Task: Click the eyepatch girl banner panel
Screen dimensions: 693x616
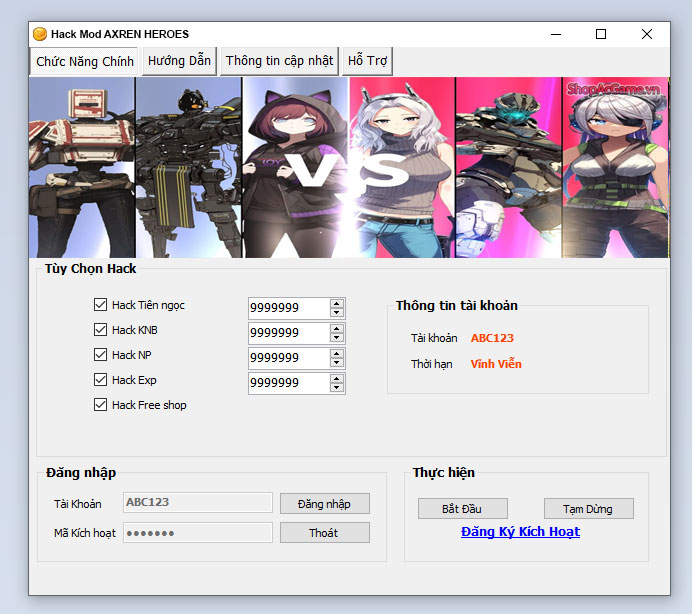Action: coord(615,167)
